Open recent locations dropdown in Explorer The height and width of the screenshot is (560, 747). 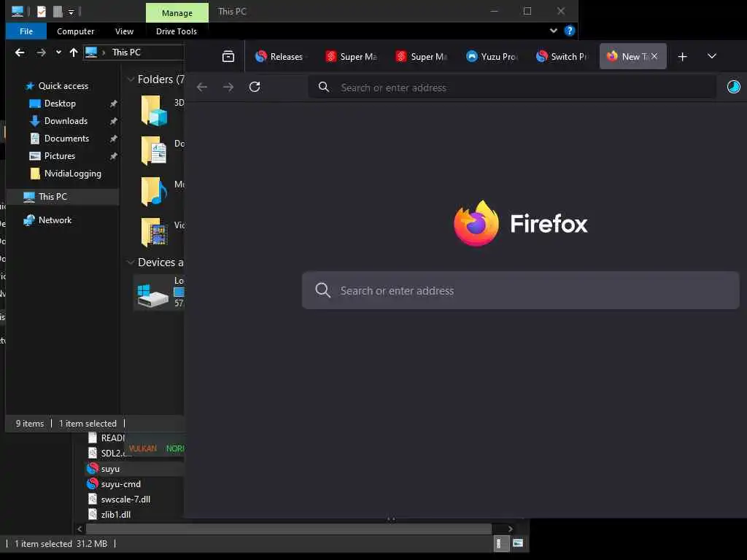tap(58, 52)
